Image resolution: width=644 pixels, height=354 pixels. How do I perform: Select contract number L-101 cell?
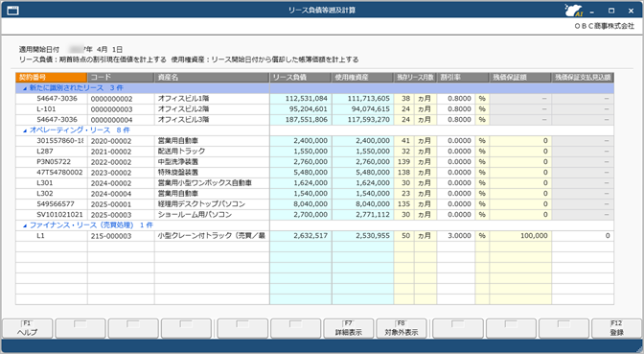[x=52, y=109]
